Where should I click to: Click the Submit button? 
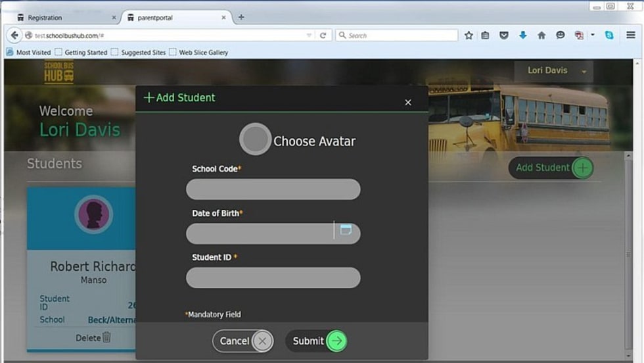coord(318,341)
